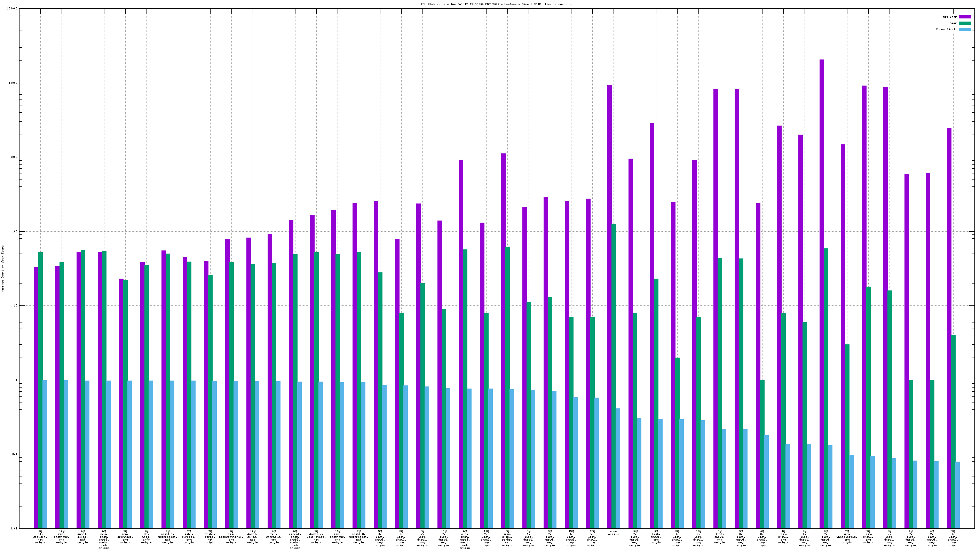Select the ips.whitelisted.org axis label
The width and height of the screenshot is (980, 551).
click(x=847, y=536)
